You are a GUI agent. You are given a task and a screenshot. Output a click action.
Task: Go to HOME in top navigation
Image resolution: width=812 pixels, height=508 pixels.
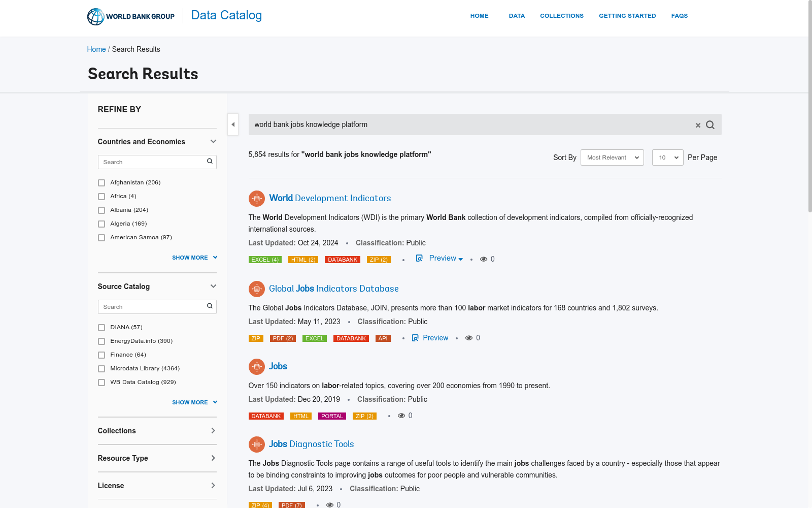479,16
